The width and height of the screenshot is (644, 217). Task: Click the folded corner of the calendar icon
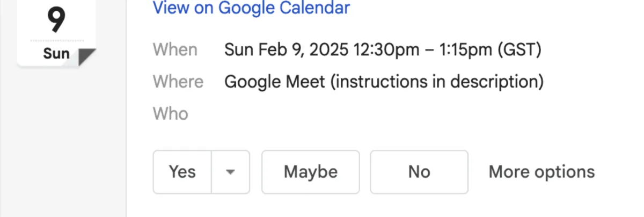86,56
